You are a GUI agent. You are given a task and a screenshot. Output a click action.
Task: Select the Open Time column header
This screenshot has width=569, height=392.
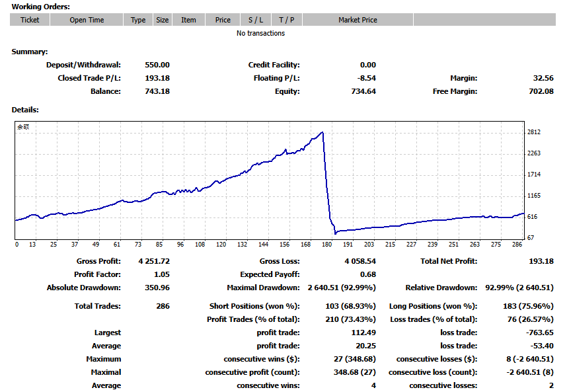(x=87, y=20)
